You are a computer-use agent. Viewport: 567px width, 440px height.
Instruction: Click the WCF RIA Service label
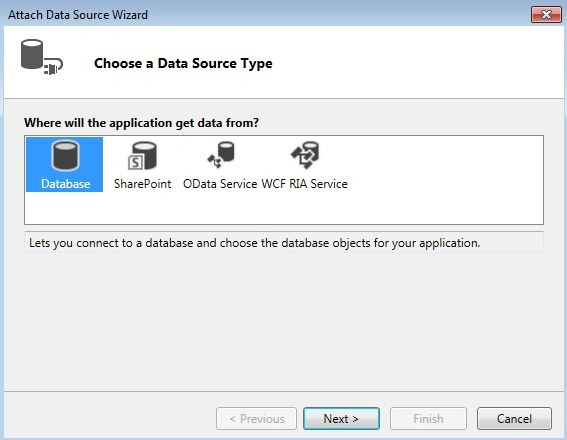(304, 184)
